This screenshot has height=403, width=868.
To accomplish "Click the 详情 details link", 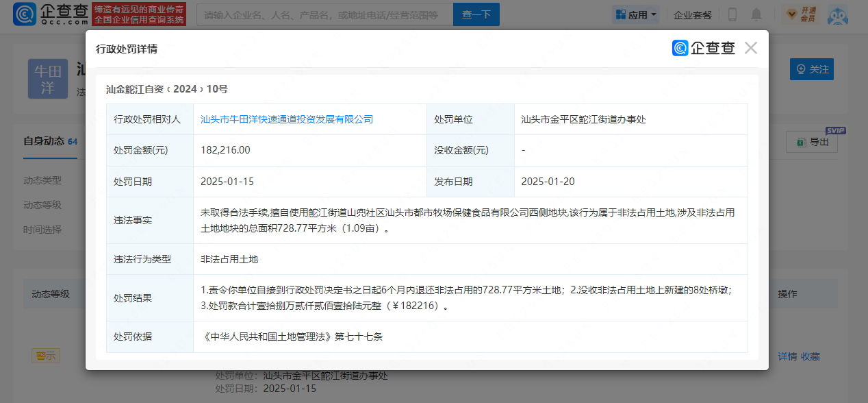I will coord(787,356).
